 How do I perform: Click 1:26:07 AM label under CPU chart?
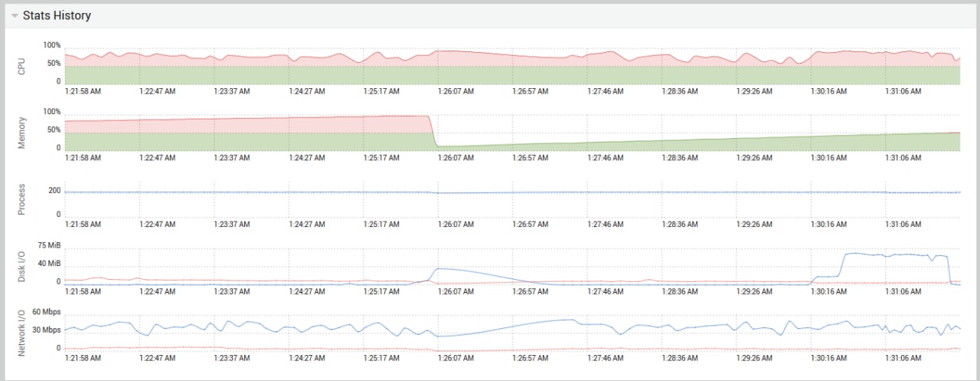click(456, 91)
